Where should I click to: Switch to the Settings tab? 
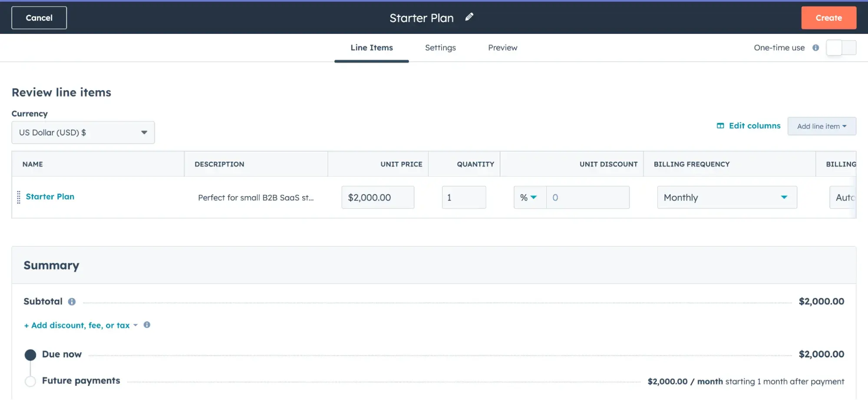coord(440,48)
